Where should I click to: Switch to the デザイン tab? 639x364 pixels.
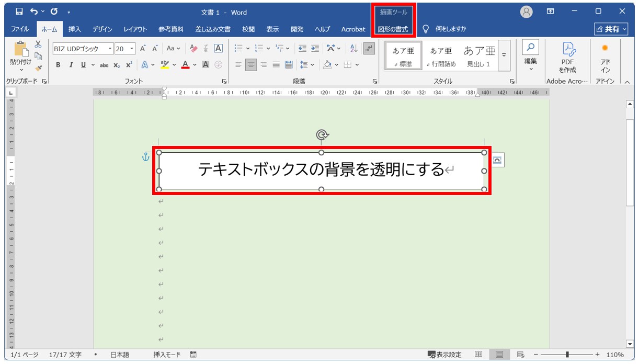point(102,29)
